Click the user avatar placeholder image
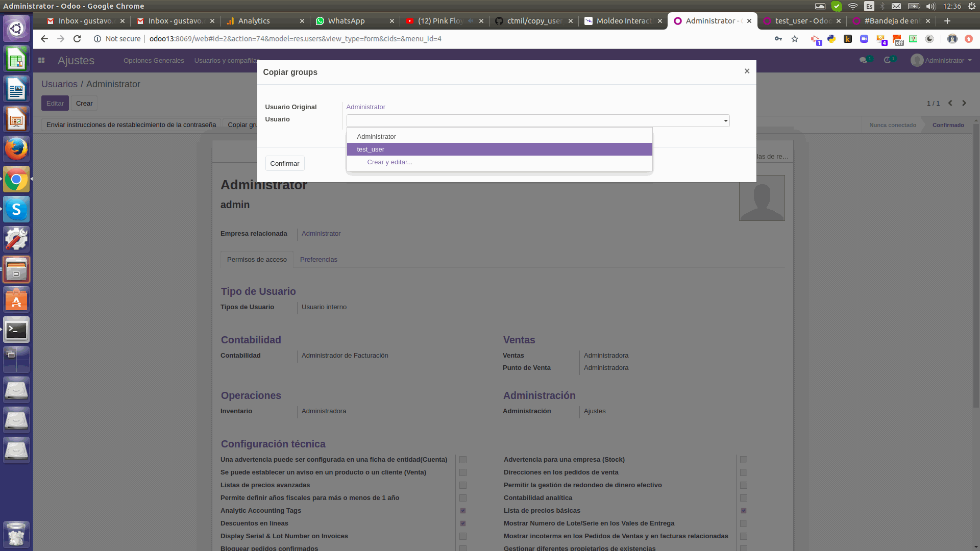This screenshot has height=551, width=980. point(762,198)
